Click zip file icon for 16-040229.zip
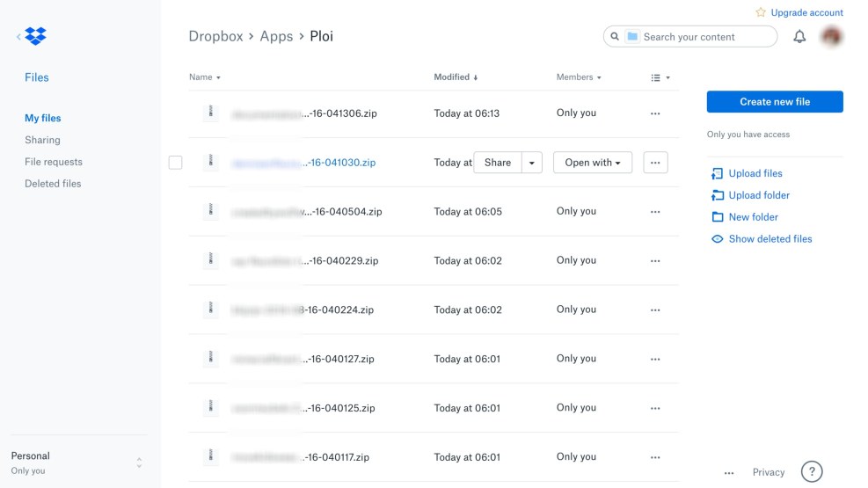The width and height of the screenshot is (868, 488). coord(210,259)
